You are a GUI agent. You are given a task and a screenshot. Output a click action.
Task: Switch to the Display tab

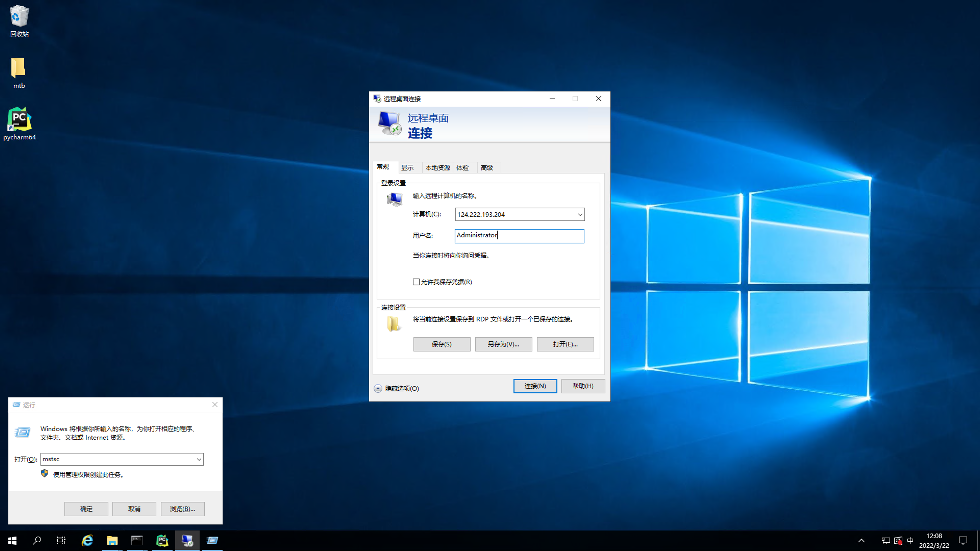(x=407, y=168)
